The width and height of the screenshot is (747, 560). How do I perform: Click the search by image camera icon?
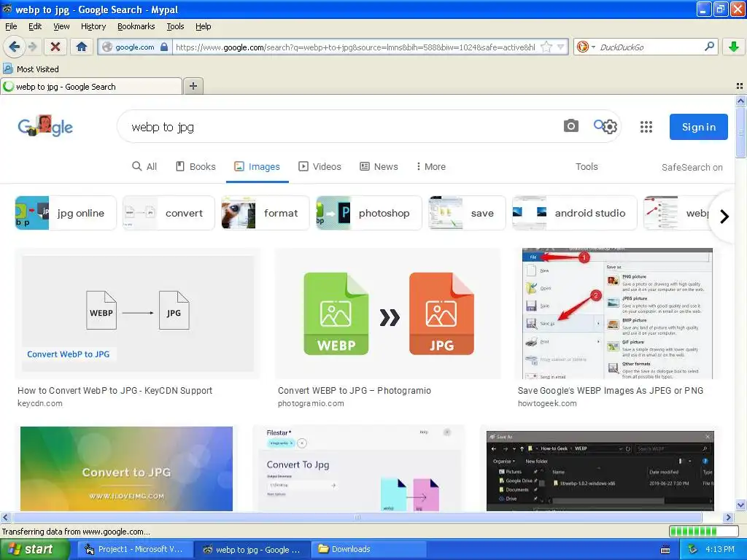(570, 126)
